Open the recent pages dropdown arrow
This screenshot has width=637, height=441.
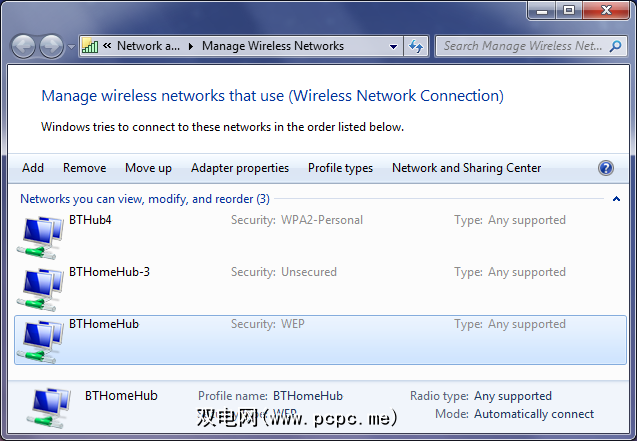71,47
